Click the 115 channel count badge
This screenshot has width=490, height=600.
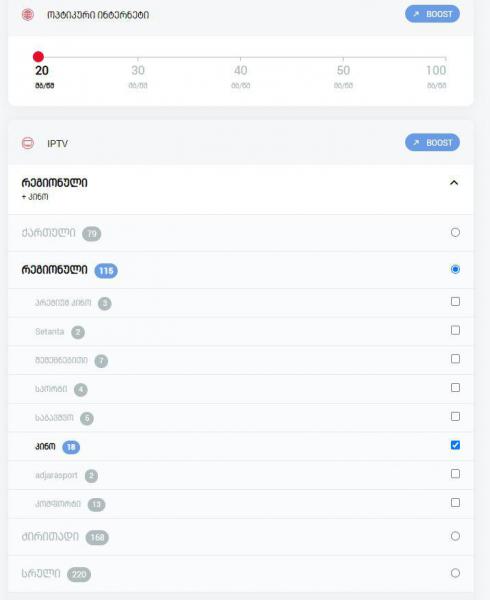click(106, 271)
